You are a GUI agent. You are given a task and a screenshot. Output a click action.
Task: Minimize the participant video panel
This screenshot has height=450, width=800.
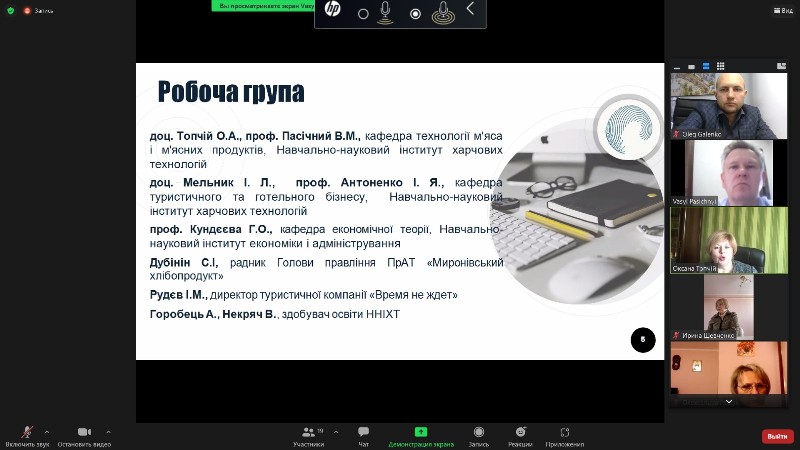[x=677, y=66]
